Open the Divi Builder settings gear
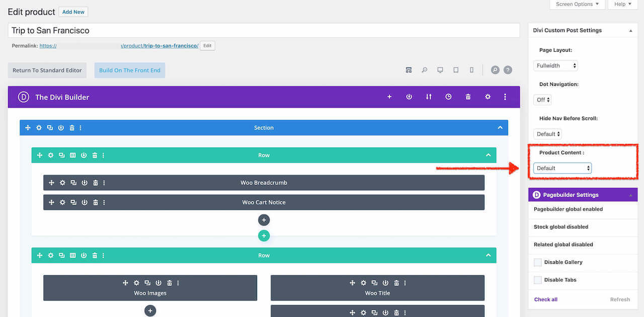 pyautogui.click(x=488, y=97)
